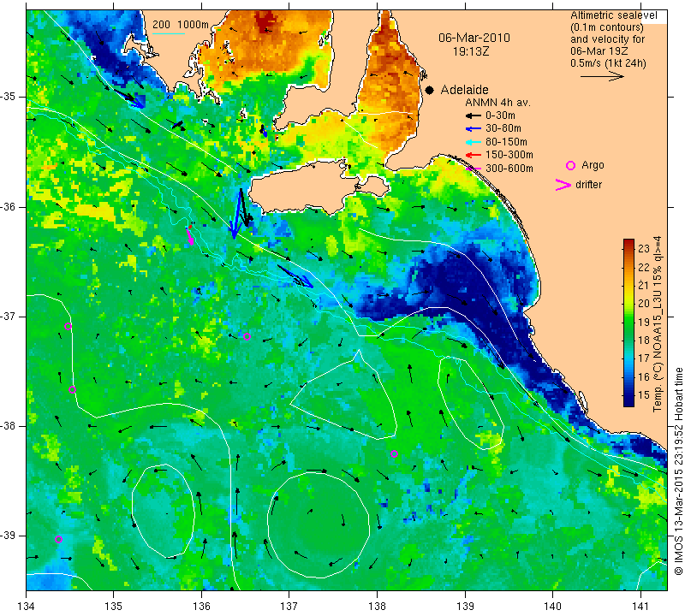Click the 19:13Z time text

click(471, 51)
